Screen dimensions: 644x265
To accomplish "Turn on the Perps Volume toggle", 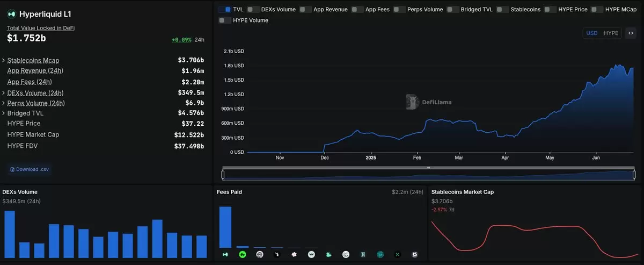I will coord(399,9).
